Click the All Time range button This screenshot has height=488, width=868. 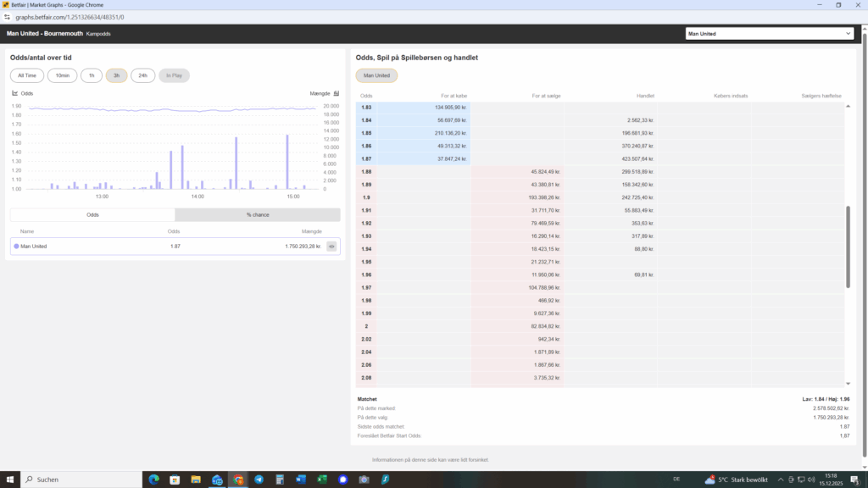tap(26, 75)
